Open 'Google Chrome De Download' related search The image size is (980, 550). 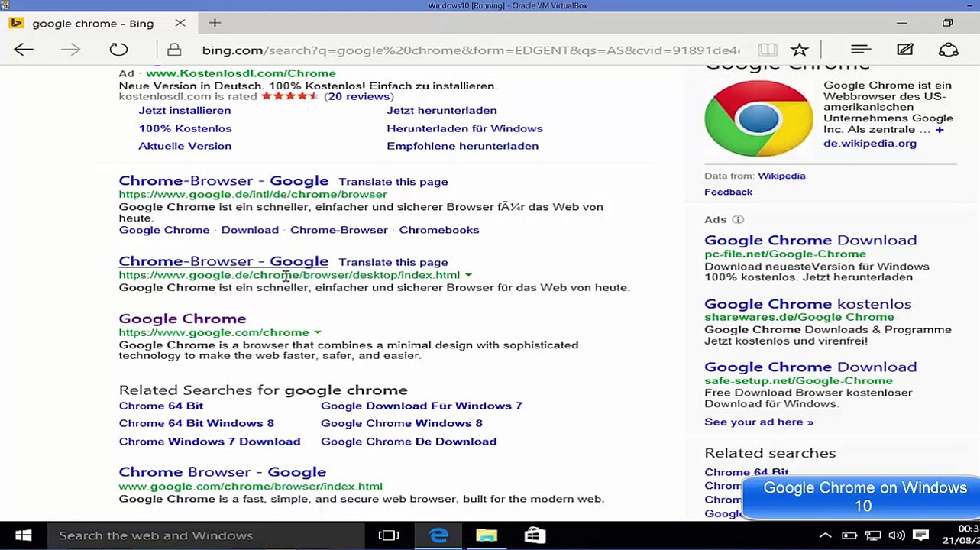tap(409, 442)
